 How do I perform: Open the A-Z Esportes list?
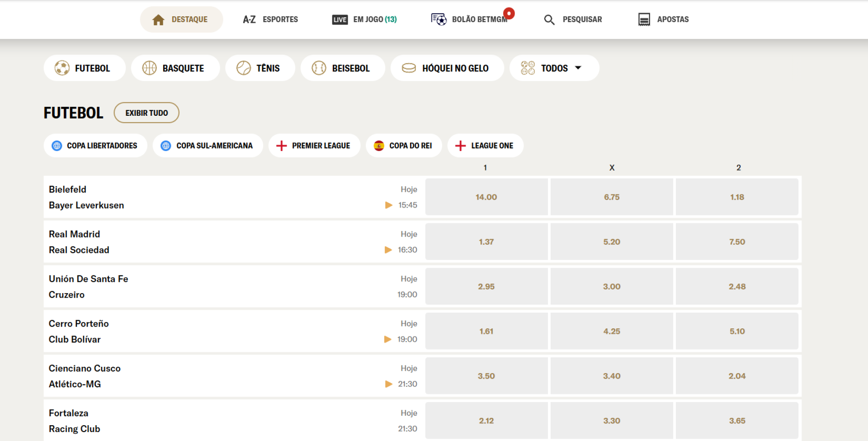pyautogui.click(x=270, y=19)
